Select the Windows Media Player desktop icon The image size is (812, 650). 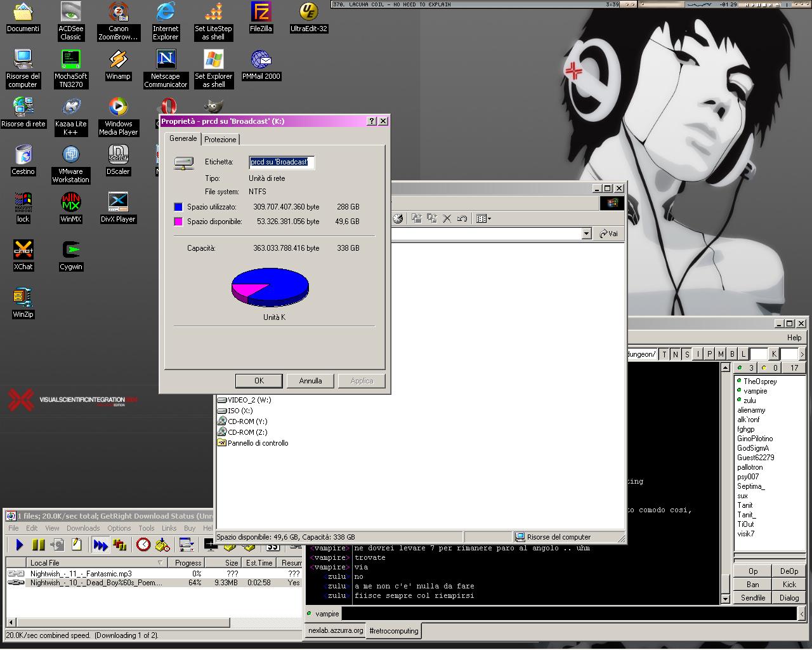click(118, 116)
